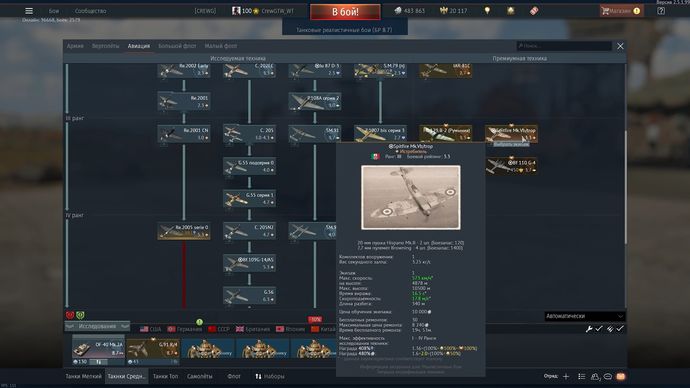
Task: Select G.91 R/4 crew slot
Action: point(153,351)
